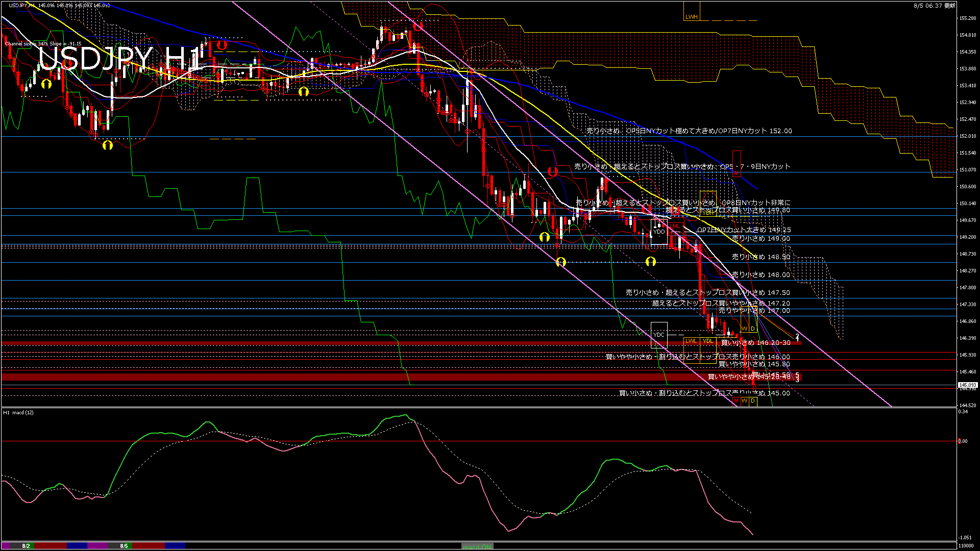Click the yellow up-arrow under the 152.00 low
The width and height of the screenshot is (980, 551).
107,145
